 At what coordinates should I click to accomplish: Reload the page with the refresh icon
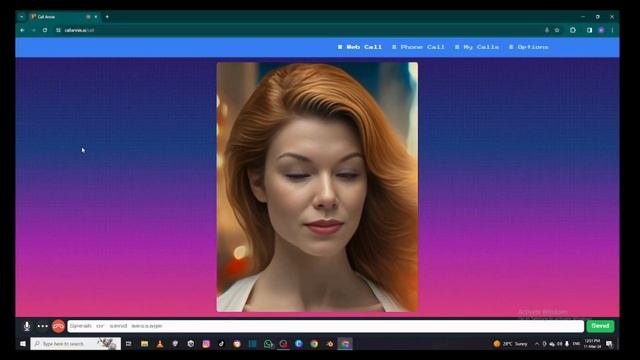(x=45, y=30)
